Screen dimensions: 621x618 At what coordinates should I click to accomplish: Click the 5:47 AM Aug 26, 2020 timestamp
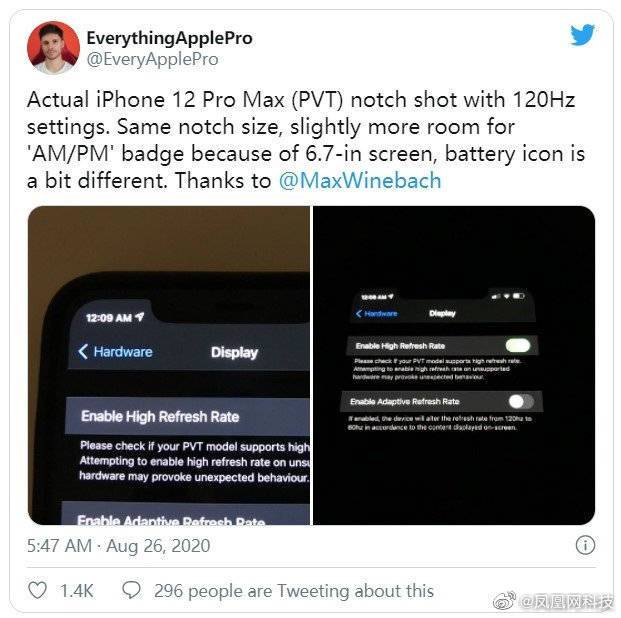pyautogui.click(x=118, y=546)
